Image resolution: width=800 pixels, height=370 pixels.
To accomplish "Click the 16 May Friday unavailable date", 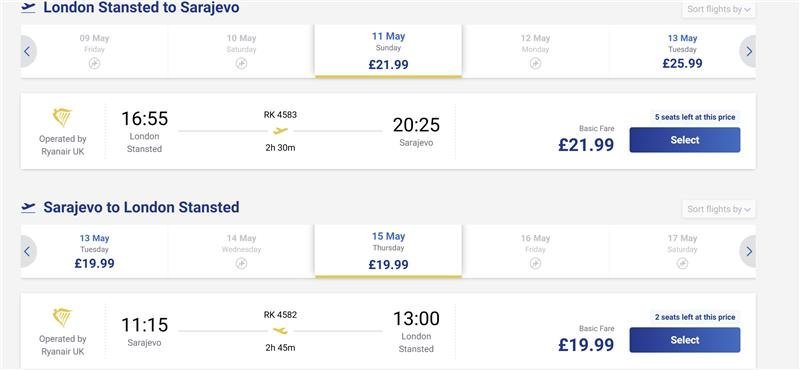I will click(535, 251).
